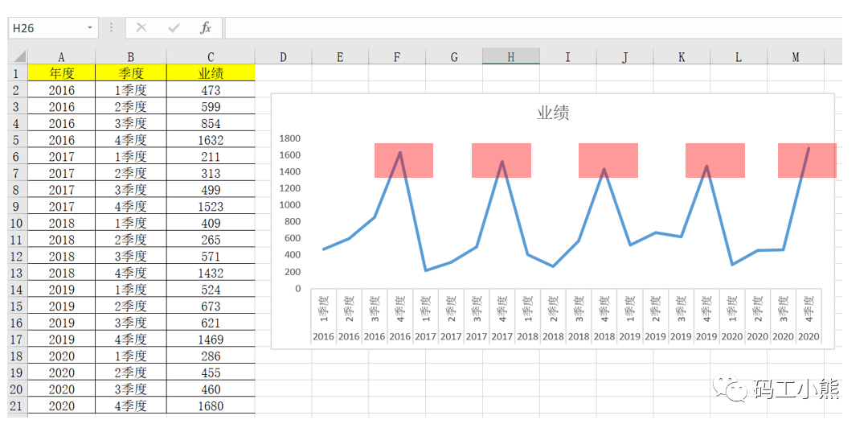Viewport: 868px width, 428px height.
Task: Click the Select All corner triangle
Action: (18, 56)
